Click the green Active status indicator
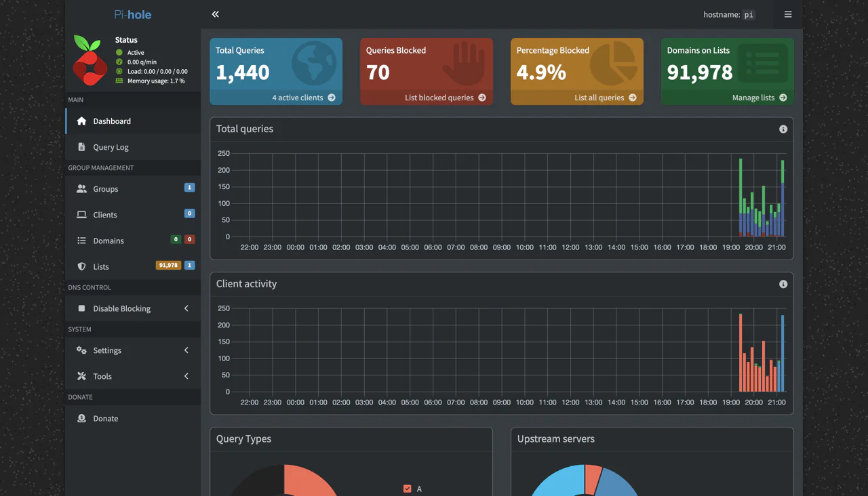Image resolution: width=868 pixels, height=496 pixels. click(119, 52)
